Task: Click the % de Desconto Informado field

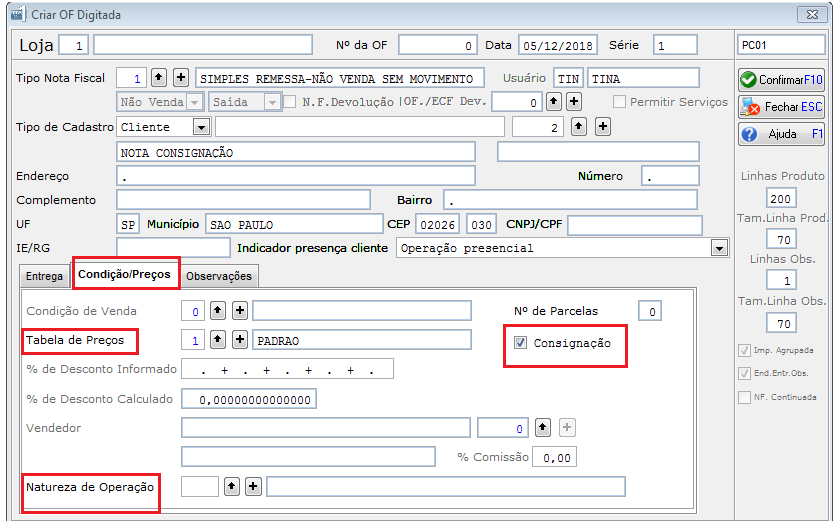Action: tap(288, 369)
